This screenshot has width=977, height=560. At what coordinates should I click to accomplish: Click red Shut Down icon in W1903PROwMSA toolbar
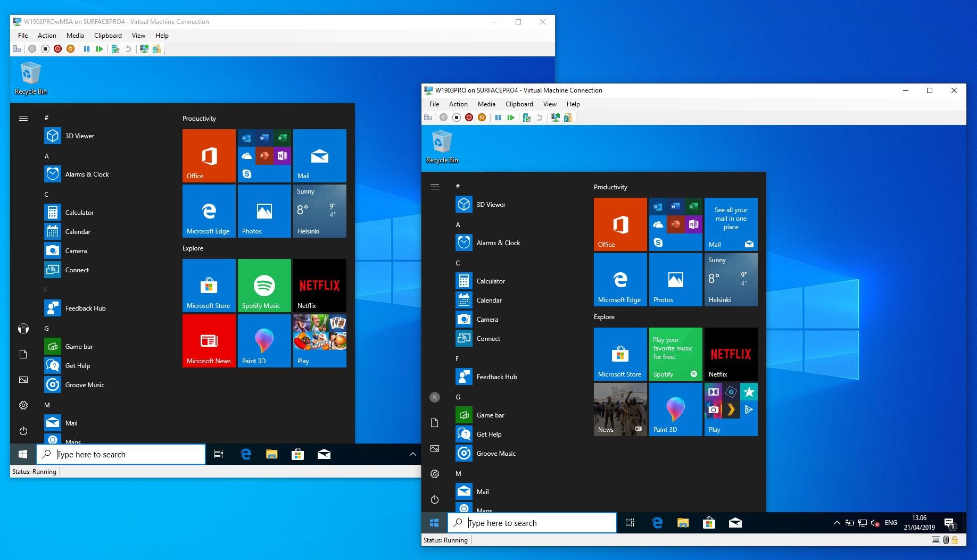click(x=57, y=49)
